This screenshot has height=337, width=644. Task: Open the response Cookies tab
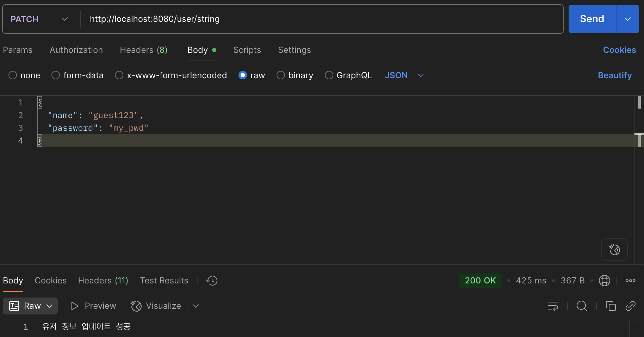[51, 281]
